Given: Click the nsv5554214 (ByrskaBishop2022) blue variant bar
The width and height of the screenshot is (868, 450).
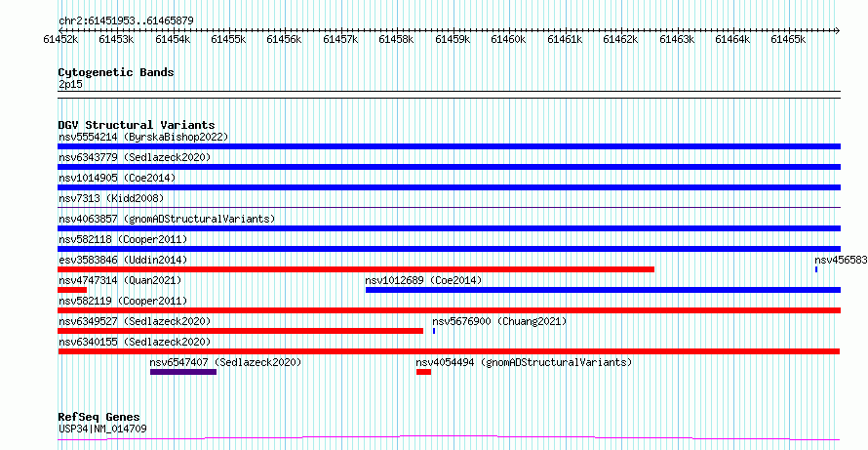Looking at the screenshot, I should pos(449,146).
